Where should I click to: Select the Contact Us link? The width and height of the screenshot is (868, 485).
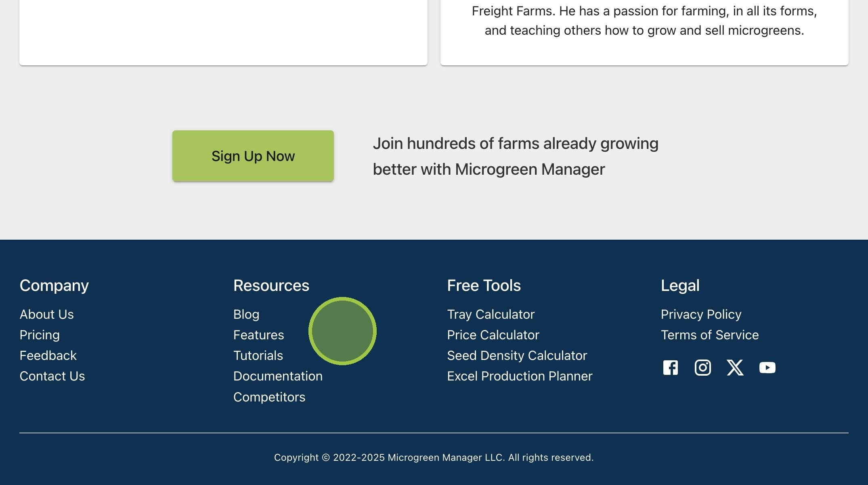coord(52,376)
